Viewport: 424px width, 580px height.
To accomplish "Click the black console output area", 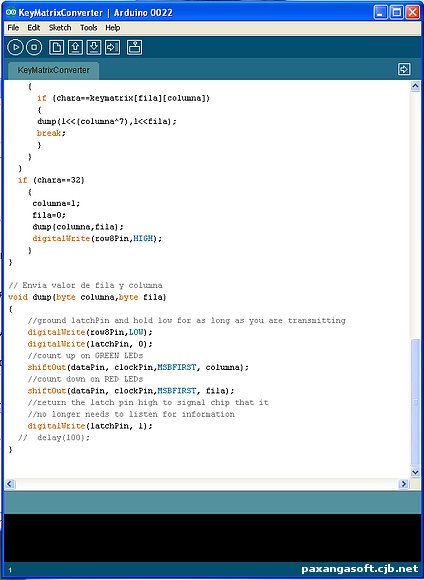I will point(212,537).
